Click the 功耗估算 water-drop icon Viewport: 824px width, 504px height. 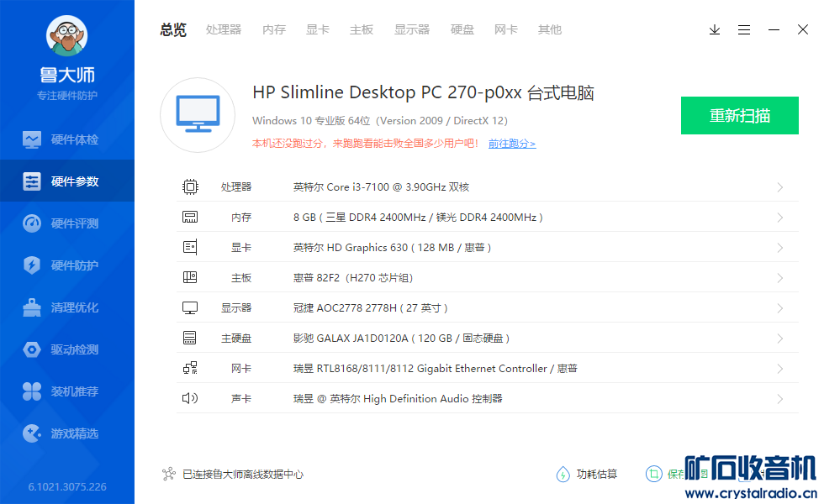[563, 474]
